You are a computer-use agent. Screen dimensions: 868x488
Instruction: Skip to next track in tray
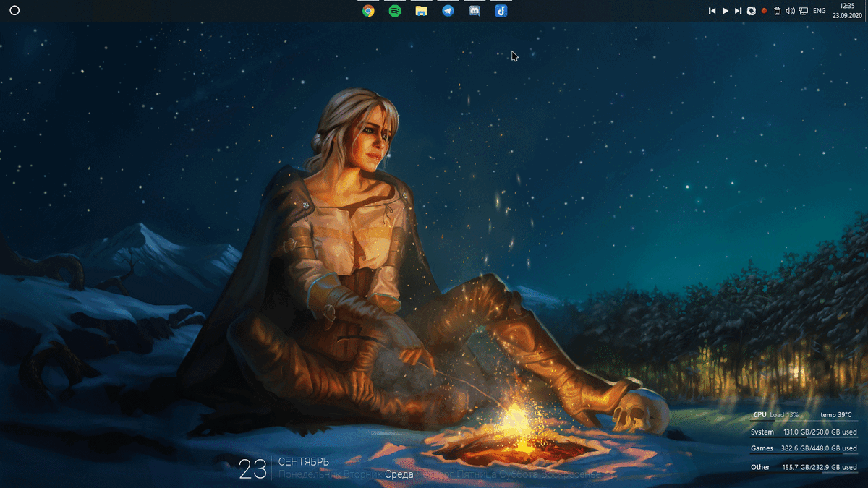click(x=738, y=11)
